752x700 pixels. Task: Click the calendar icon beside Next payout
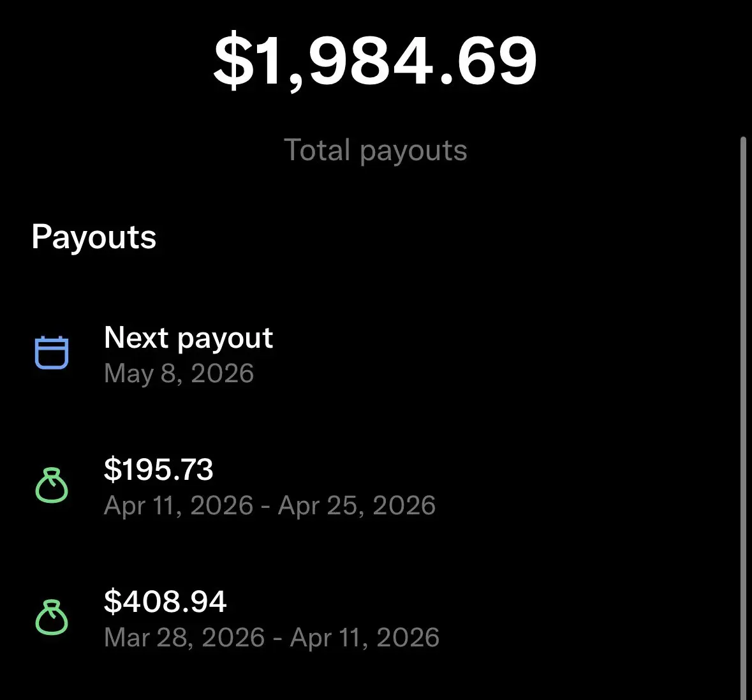coord(51,352)
